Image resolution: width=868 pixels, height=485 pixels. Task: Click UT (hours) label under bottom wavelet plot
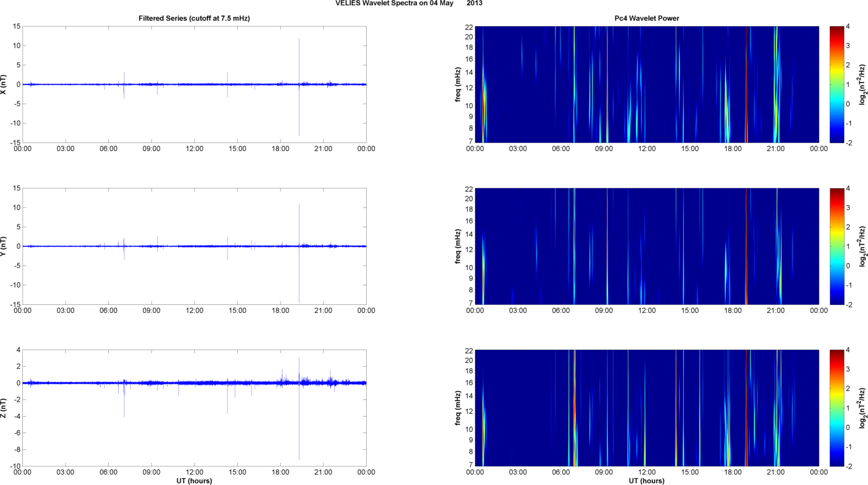coord(646,481)
